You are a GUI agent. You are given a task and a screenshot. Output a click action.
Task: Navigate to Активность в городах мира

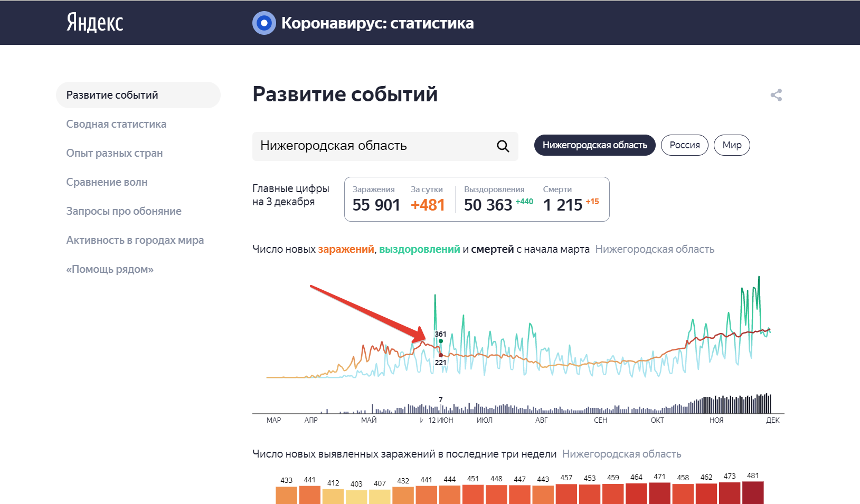click(x=135, y=240)
